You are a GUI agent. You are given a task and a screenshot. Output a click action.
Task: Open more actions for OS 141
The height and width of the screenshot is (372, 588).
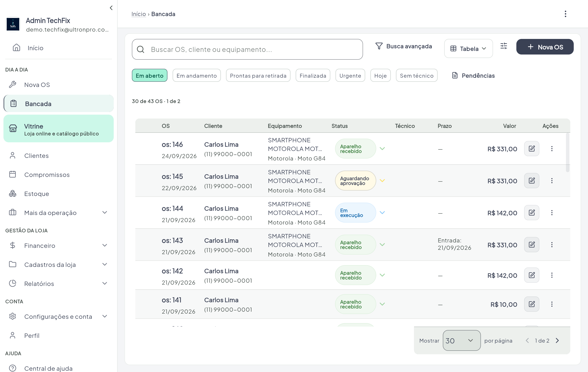tap(552, 304)
